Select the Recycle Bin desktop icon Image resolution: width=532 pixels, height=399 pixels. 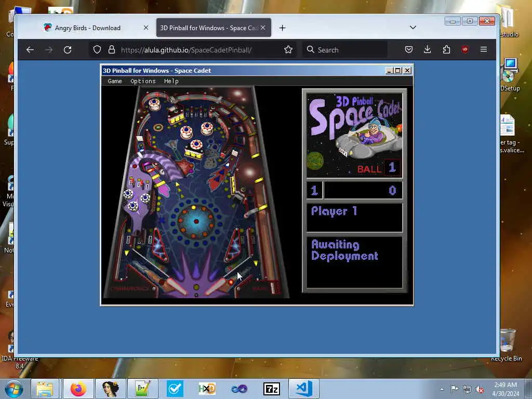(507, 345)
